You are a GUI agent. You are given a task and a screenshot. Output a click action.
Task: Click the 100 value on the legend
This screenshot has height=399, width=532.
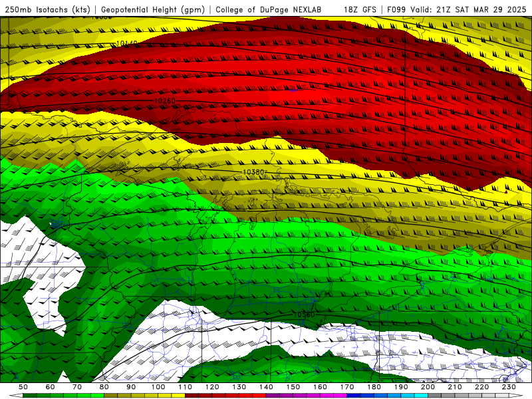158,387
